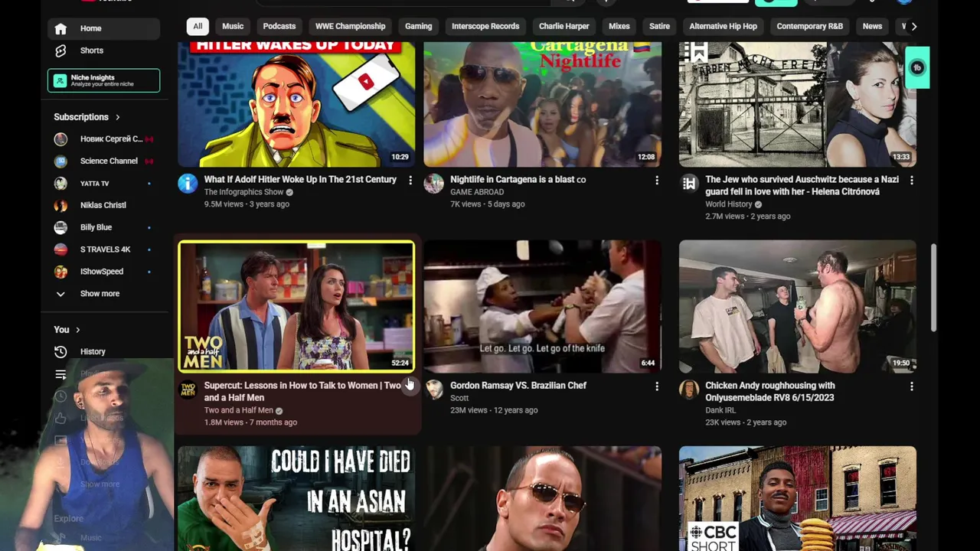Open options menu for Auschwitz video

coord(911,180)
